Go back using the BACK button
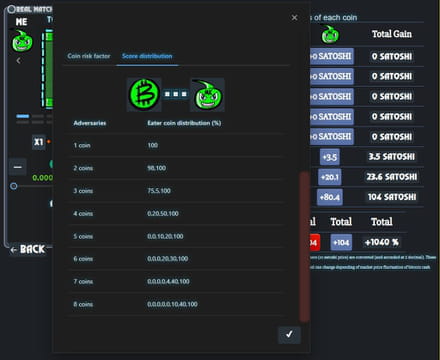 [28, 249]
